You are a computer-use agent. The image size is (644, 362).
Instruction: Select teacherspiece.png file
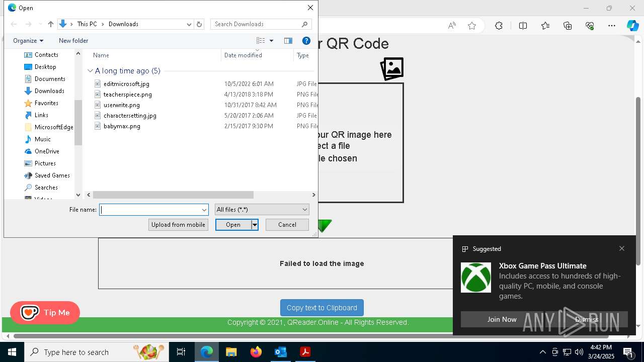click(127, 95)
